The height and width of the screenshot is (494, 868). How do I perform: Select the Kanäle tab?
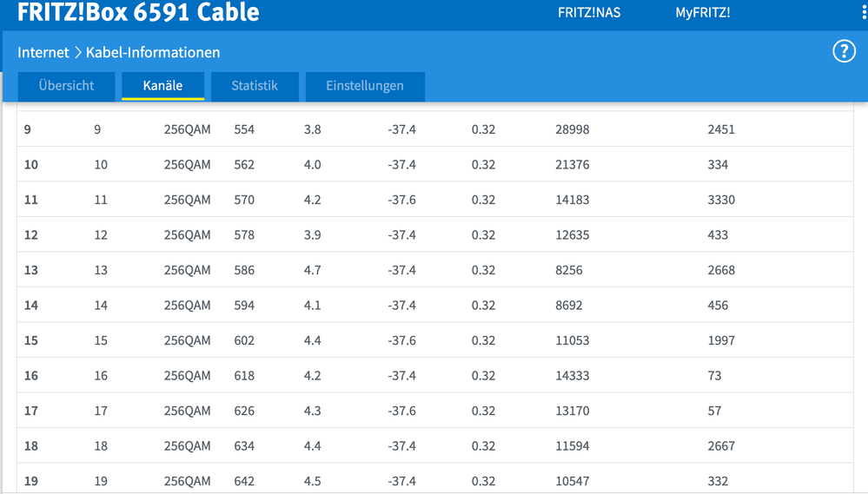pyautogui.click(x=162, y=86)
